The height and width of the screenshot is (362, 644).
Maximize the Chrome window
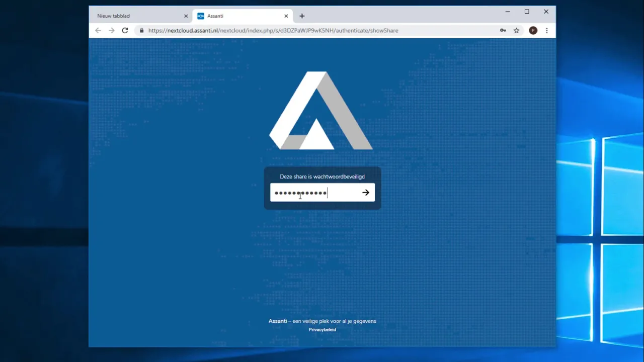pos(527,12)
